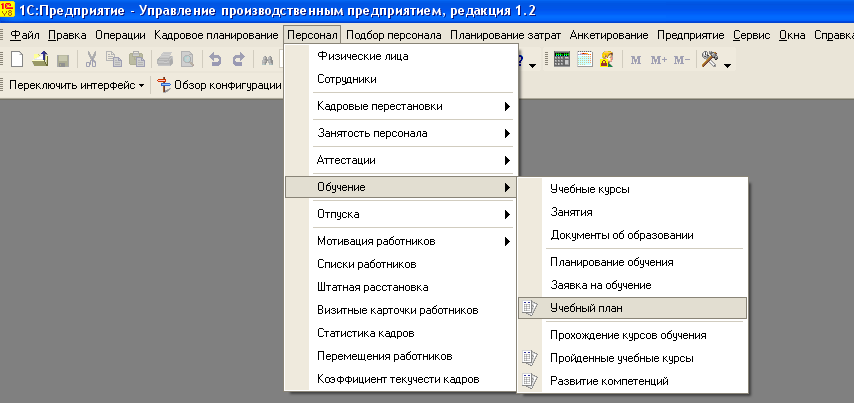This screenshot has width=854, height=403.
Task: Choose Планирование обучения in submenu
Action: tap(632, 262)
